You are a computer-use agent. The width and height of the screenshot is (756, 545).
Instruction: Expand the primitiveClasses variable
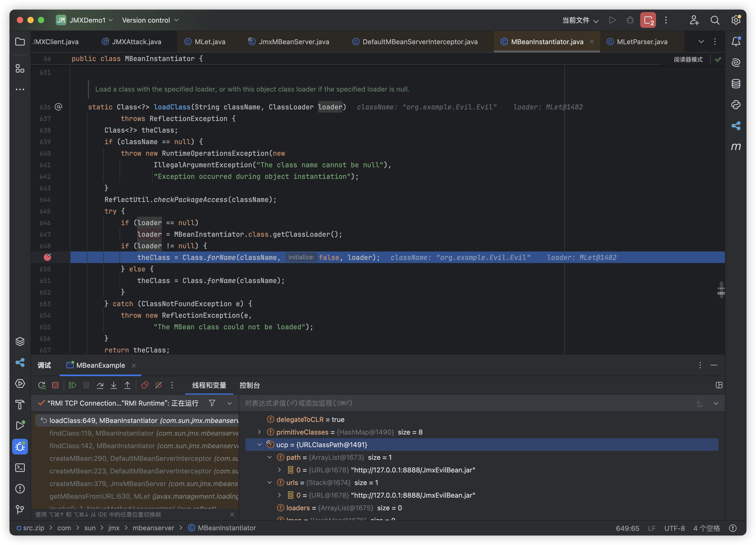259,432
